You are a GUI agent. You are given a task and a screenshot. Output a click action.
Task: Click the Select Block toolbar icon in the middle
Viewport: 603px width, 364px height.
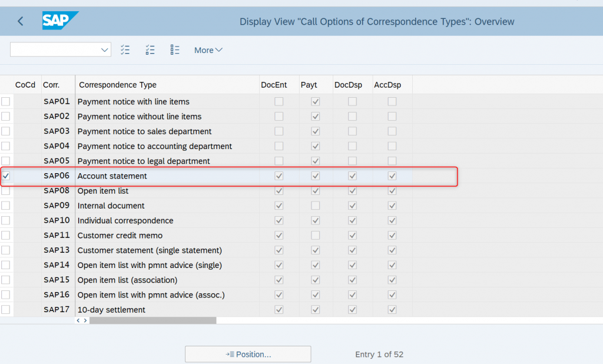[x=150, y=49]
